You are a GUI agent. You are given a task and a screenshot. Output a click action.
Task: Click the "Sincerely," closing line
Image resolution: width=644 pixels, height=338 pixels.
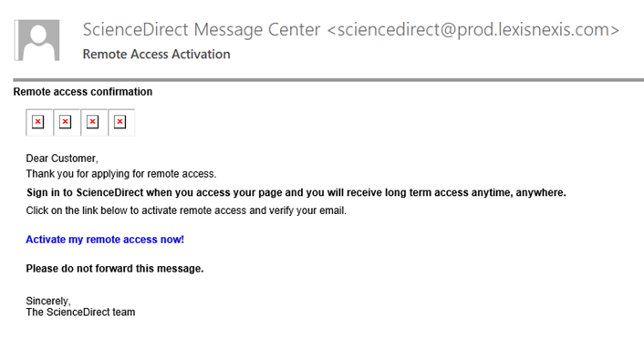pyautogui.click(x=48, y=301)
